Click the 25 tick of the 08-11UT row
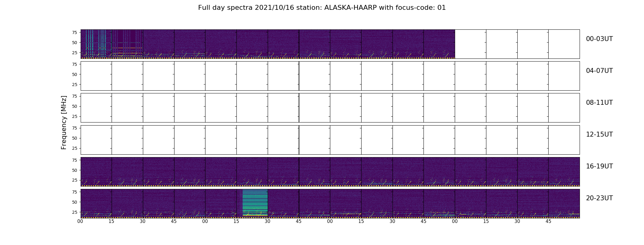The height and width of the screenshot is (245, 644). tap(75, 116)
